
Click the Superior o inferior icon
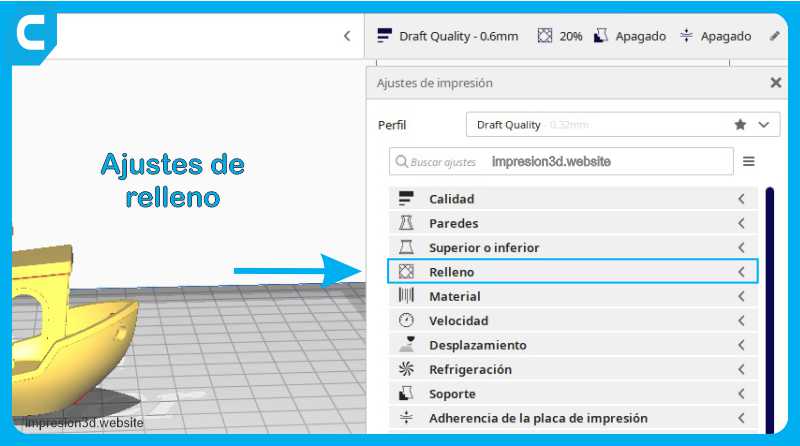click(x=406, y=247)
